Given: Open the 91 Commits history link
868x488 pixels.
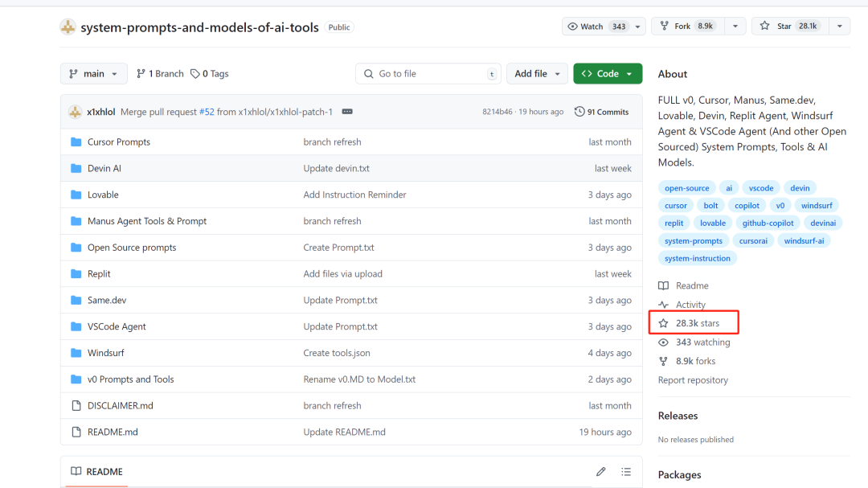Looking at the screenshot, I should click(x=601, y=112).
